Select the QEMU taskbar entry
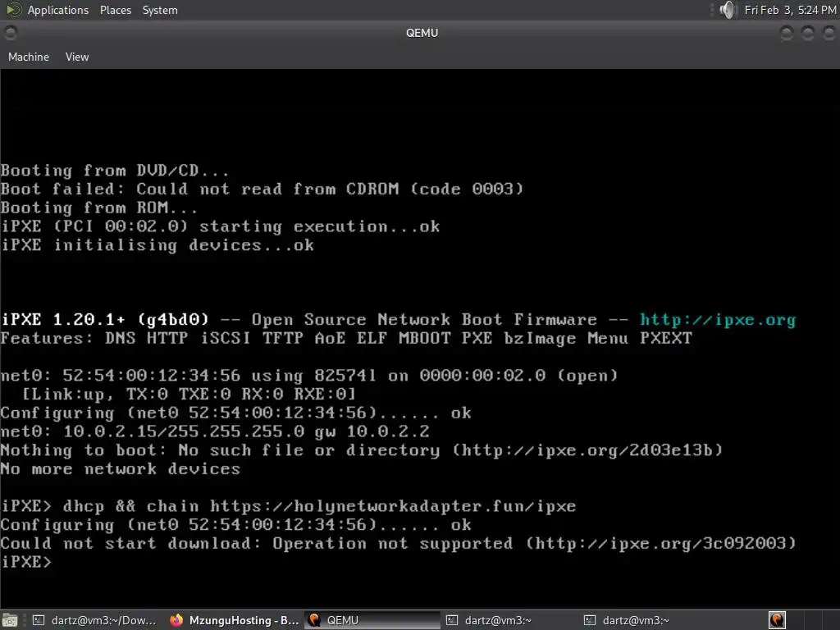840x630 pixels. [x=372, y=620]
